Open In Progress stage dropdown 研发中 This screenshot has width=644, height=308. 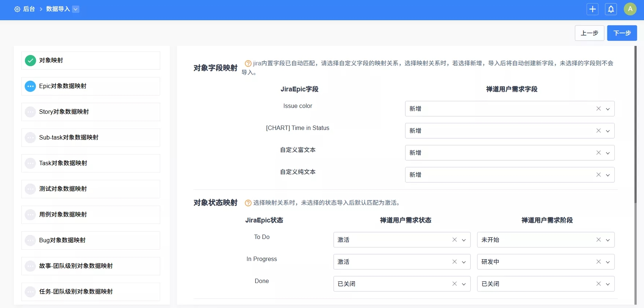608,262
